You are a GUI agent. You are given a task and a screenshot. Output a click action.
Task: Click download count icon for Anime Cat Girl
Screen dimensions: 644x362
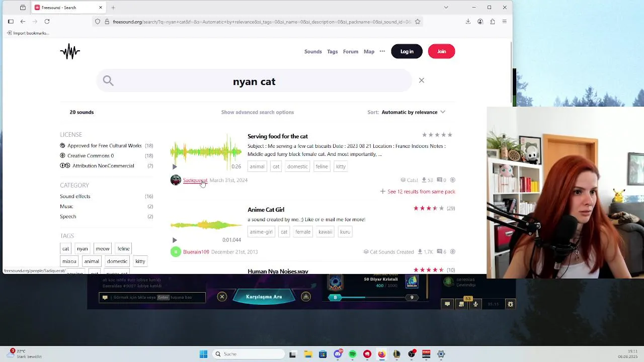click(x=420, y=252)
